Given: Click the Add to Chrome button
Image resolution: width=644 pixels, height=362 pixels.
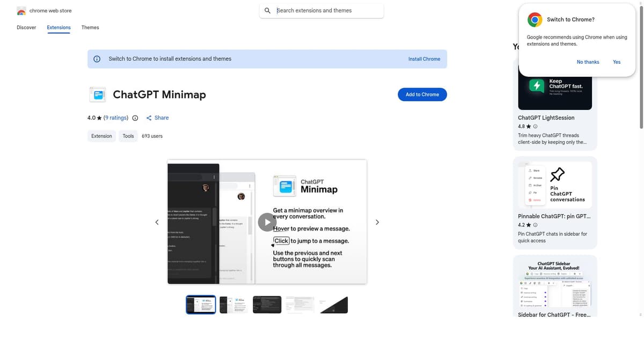Looking at the screenshot, I should coord(422,94).
